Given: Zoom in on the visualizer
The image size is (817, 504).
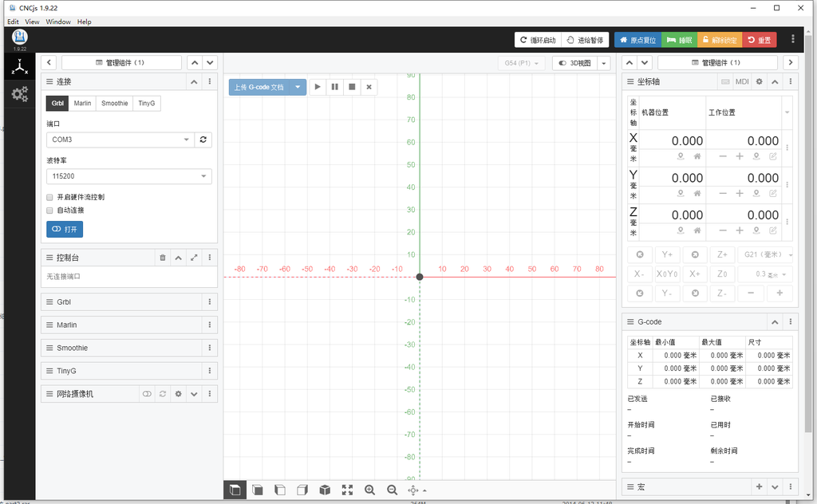Looking at the screenshot, I should [x=370, y=490].
